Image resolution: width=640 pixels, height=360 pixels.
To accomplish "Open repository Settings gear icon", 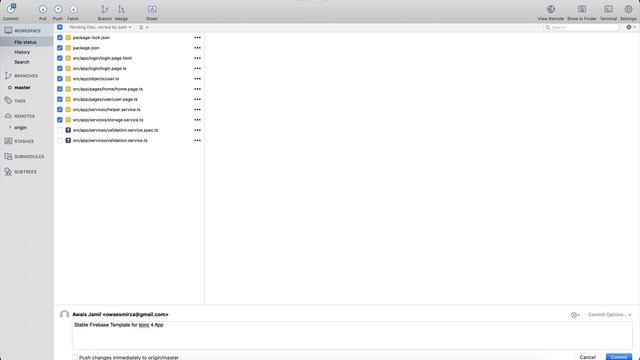I will [628, 9].
